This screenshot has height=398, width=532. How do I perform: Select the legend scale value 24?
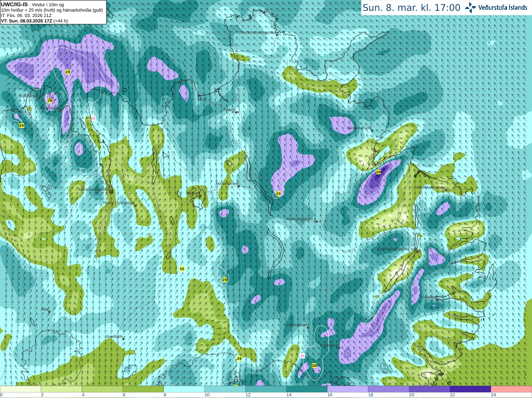[494, 395]
